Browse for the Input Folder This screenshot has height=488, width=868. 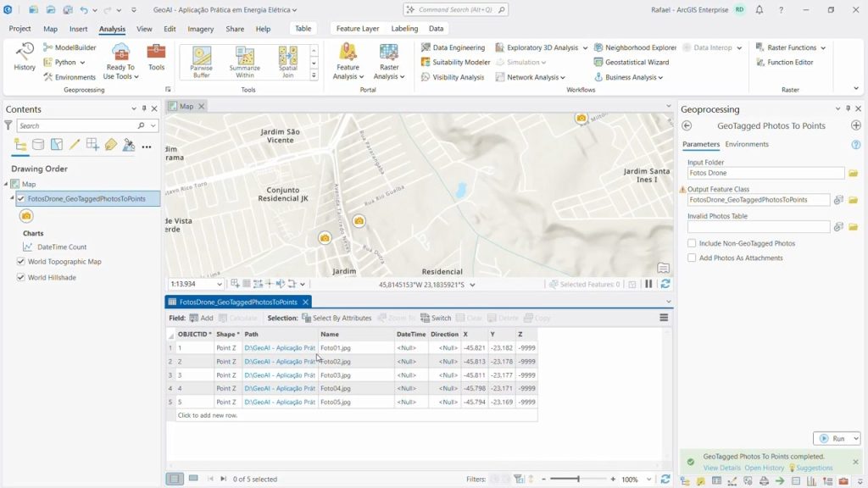point(853,173)
